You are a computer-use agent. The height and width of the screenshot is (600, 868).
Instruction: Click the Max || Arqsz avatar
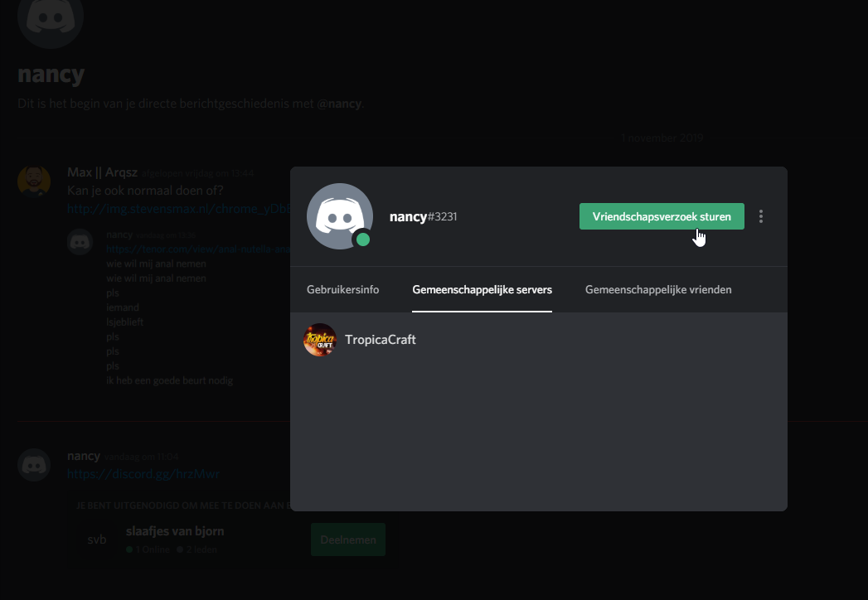click(x=34, y=181)
